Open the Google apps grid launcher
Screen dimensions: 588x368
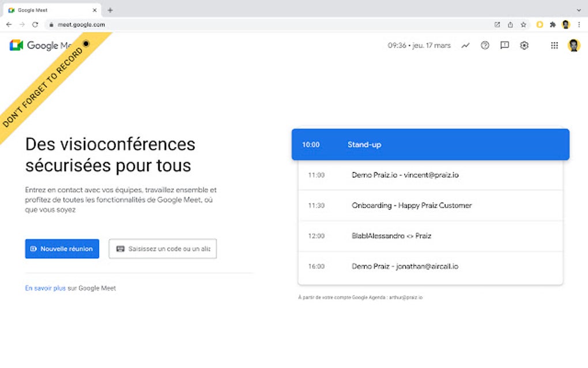pos(554,46)
